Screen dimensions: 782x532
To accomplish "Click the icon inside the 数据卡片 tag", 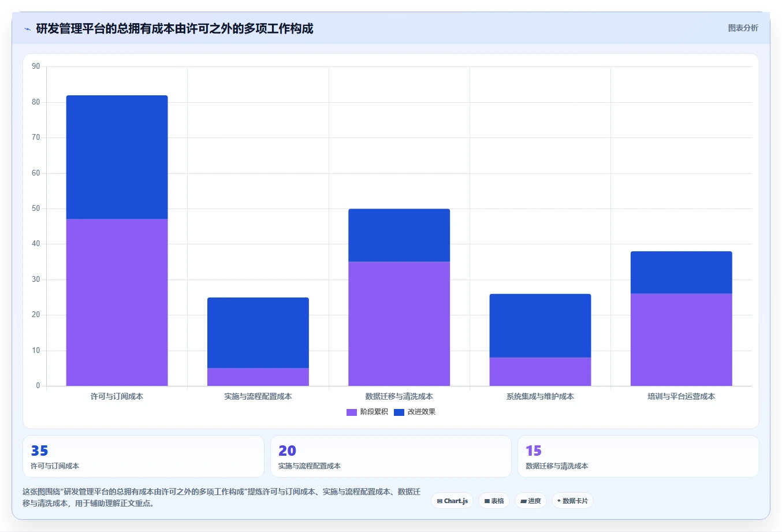I will click(x=559, y=501).
